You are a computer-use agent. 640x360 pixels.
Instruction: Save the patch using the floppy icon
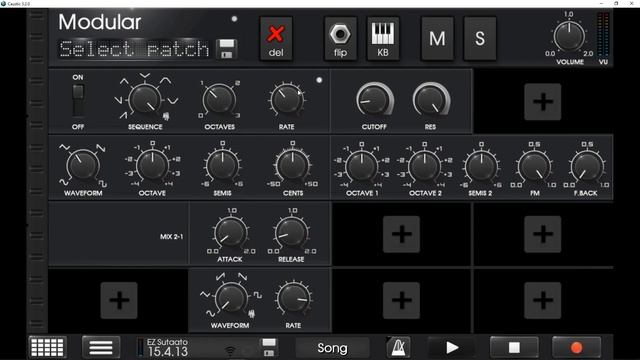[x=227, y=49]
